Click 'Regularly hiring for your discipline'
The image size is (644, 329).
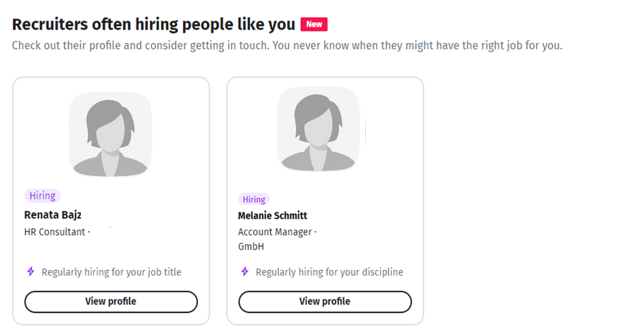pyautogui.click(x=329, y=272)
